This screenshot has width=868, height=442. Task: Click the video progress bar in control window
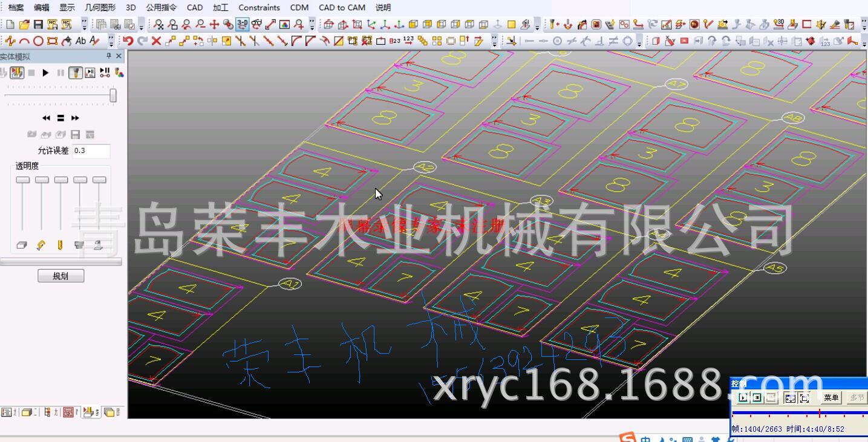click(x=799, y=414)
